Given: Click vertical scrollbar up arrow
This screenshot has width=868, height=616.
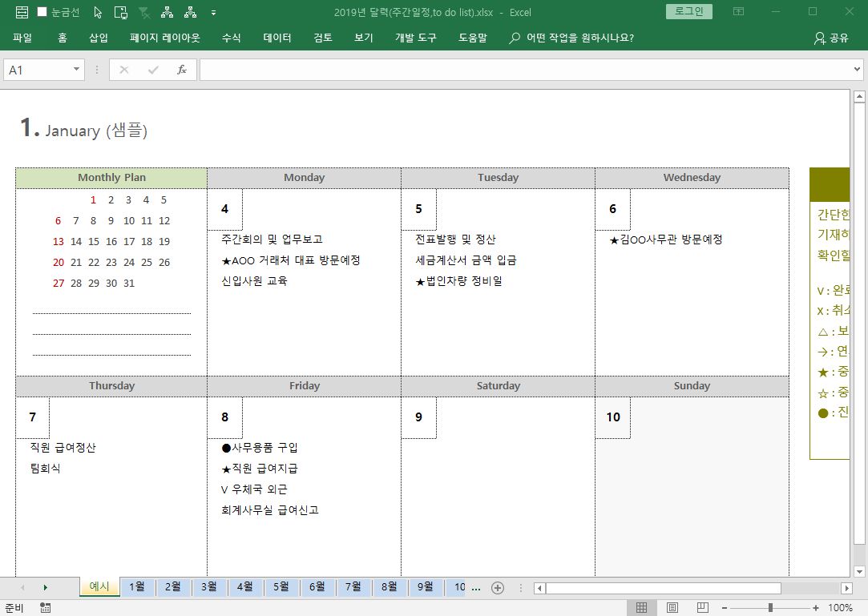Looking at the screenshot, I should click(859, 97).
